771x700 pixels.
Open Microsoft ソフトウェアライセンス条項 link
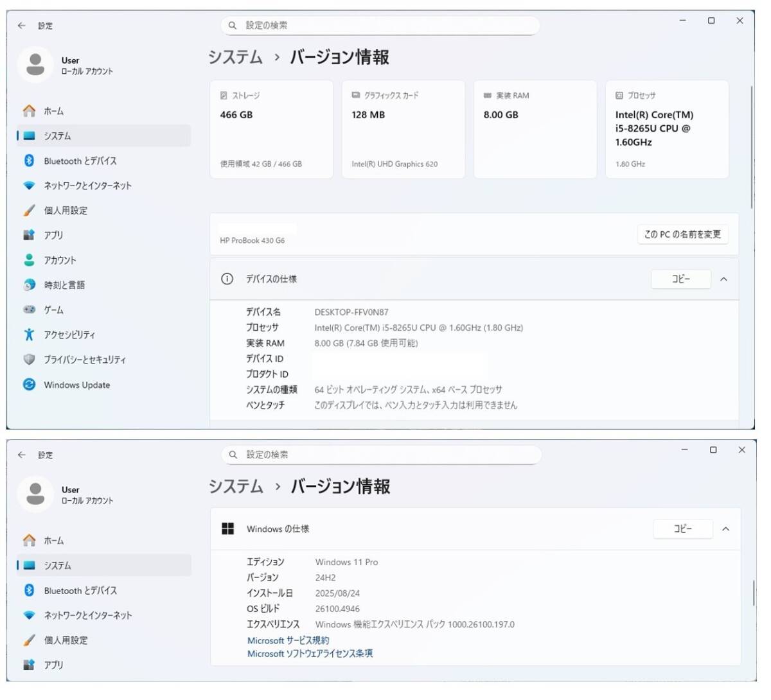point(310,654)
